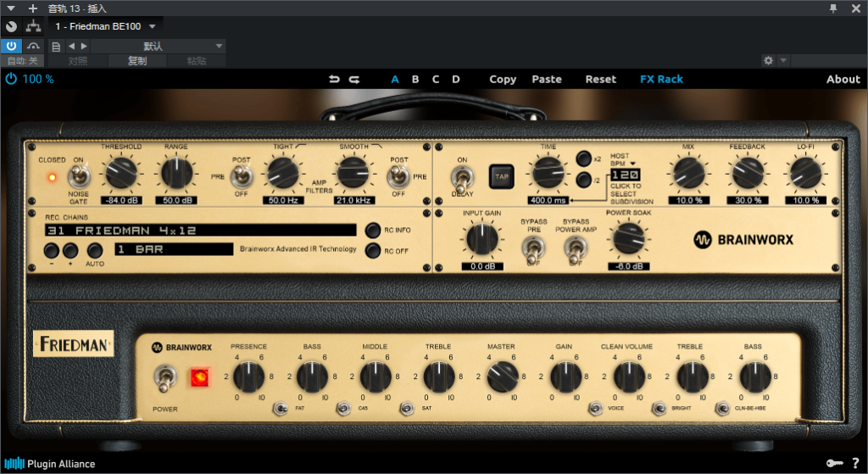Viewport: 868px width, 474px height.
Task: Click the MASTER knob
Action: [x=502, y=376]
